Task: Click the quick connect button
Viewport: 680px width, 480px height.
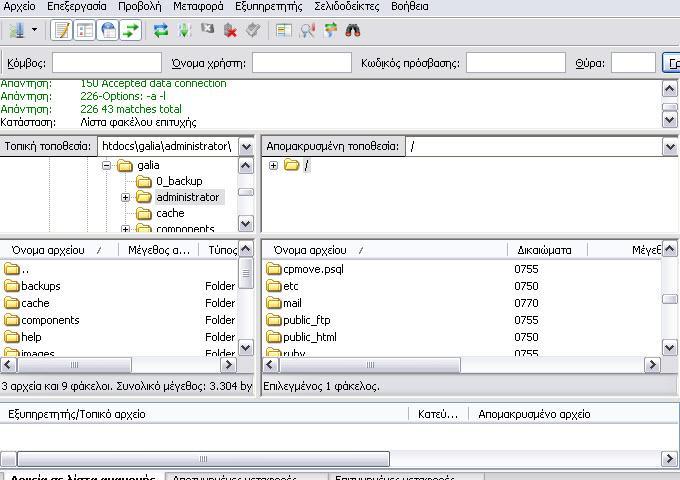Action: pos(671,63)
